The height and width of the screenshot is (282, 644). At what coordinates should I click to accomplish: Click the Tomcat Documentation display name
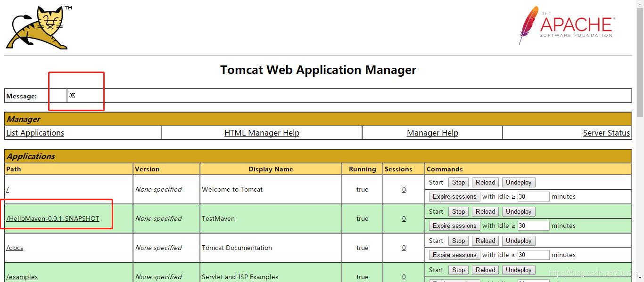237,248
